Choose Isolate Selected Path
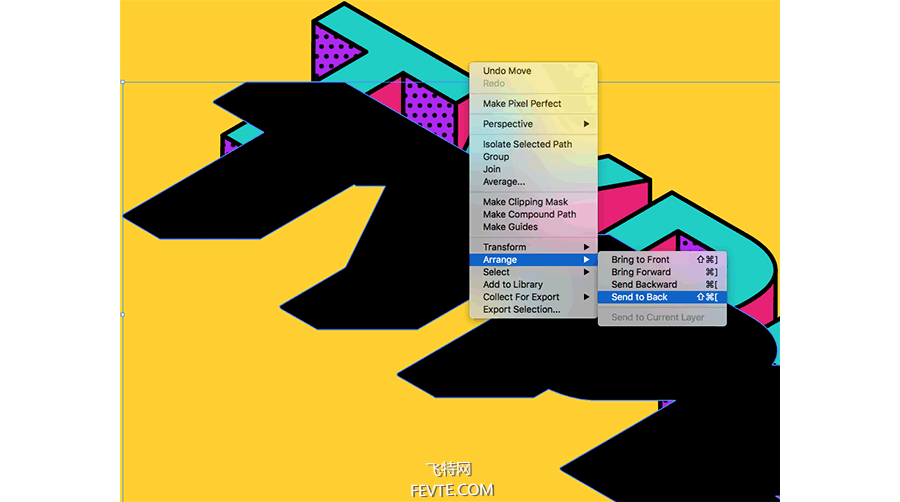 click(x=533, y=144)
